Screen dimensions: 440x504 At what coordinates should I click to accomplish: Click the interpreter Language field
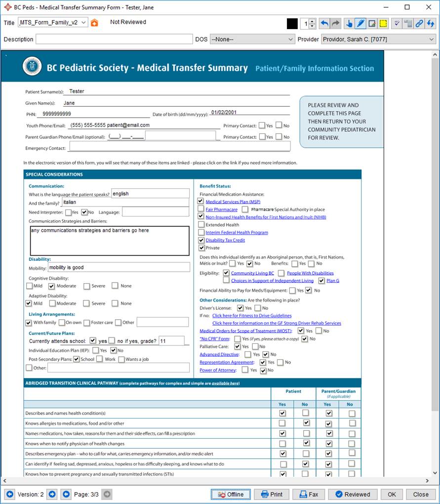click(156, 211)
